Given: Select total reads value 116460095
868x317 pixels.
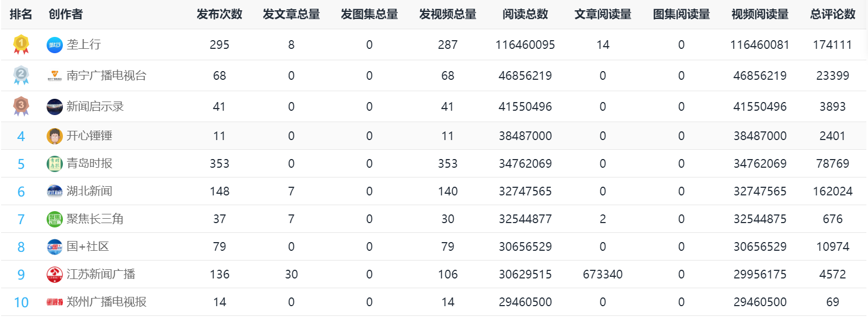Looking at the screenshot, I should click(x=525, y=45).
